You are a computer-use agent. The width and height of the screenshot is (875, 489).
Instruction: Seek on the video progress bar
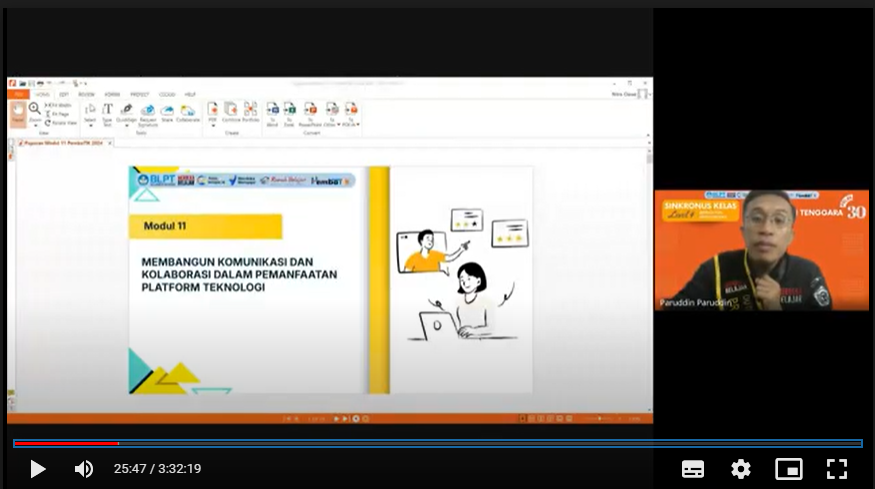(438, 443)
